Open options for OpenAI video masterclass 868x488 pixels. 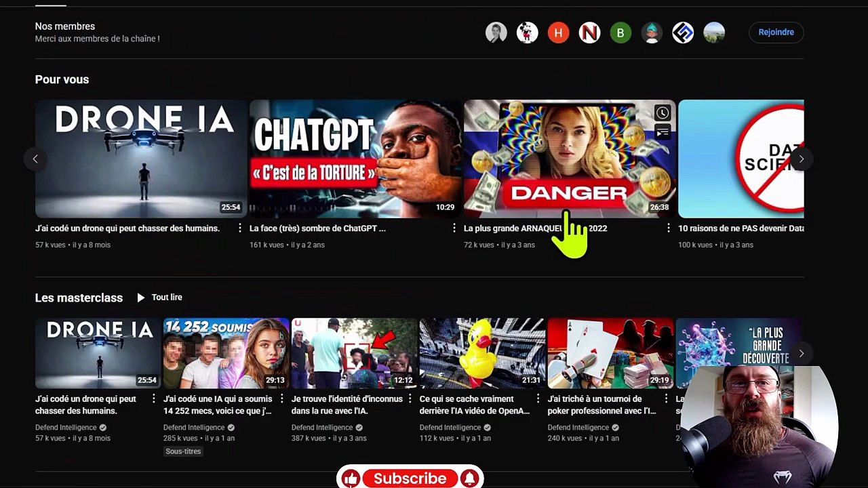pos(538,399)
